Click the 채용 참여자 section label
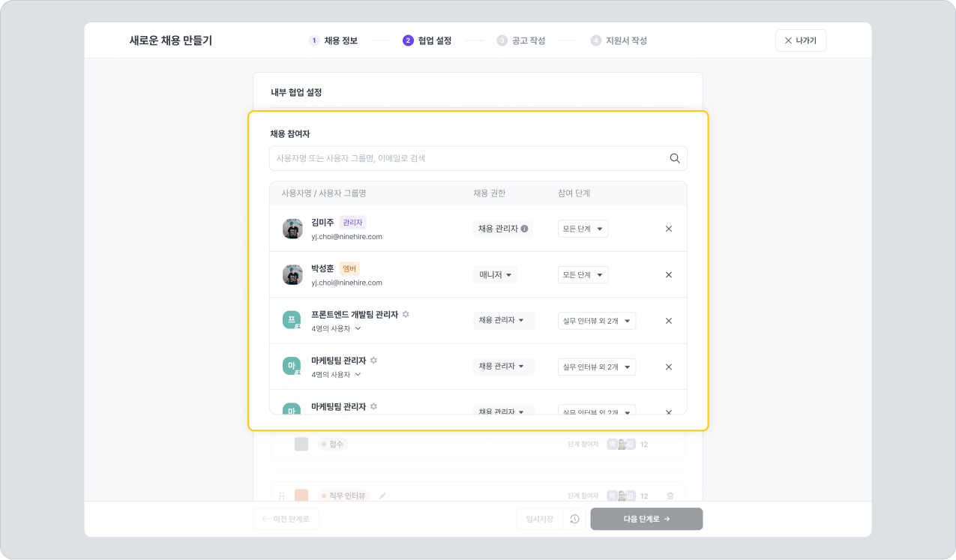The height and width of the screenshot is (560, 956). (x=290, y=133)
